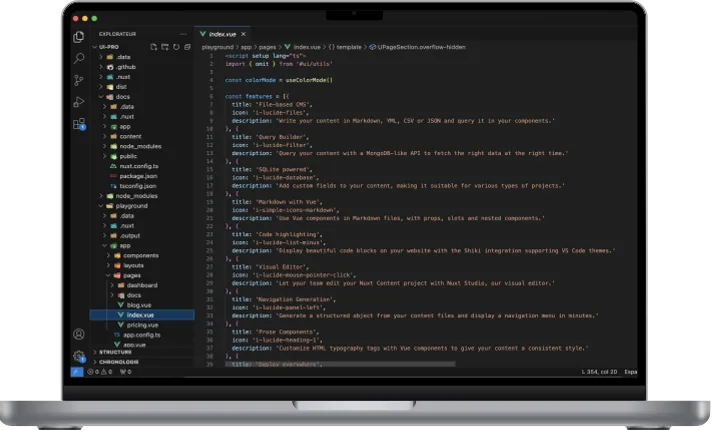The height and width of the screenshot is (430, 712).
Task: Click Refresh Explorer icon
Action: coord(176,47)
